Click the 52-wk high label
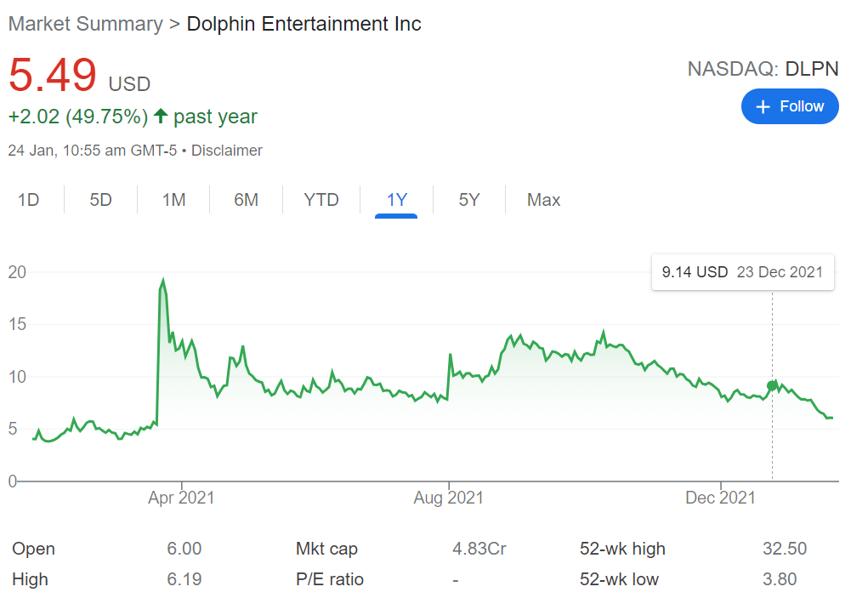Screen dimensions: 868x598 click(x=623, y=548)
